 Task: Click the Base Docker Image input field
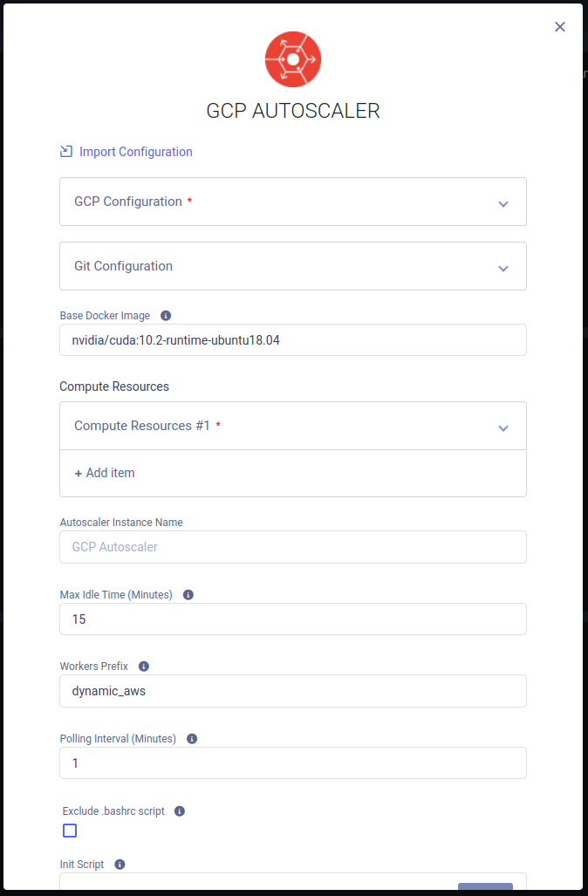tap(293, 340)
